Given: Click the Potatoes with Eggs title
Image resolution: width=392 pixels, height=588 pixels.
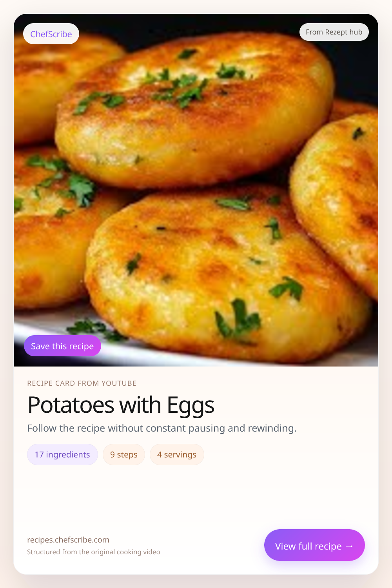Looking at the screenshot, I should tap(121, 405).
